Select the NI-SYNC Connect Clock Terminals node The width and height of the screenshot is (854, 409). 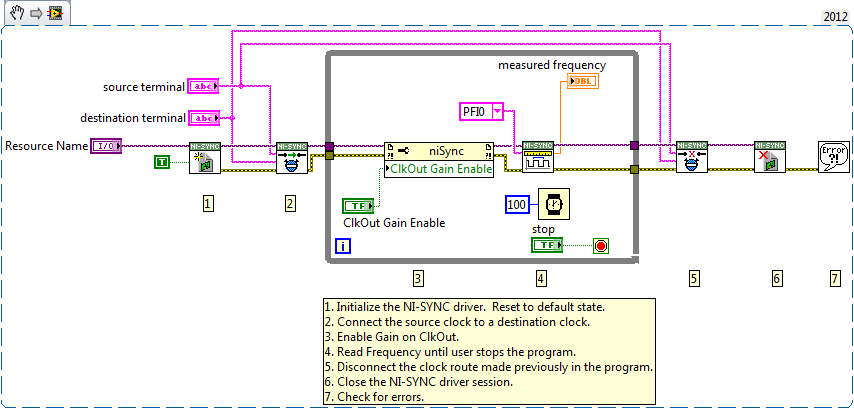292,158
